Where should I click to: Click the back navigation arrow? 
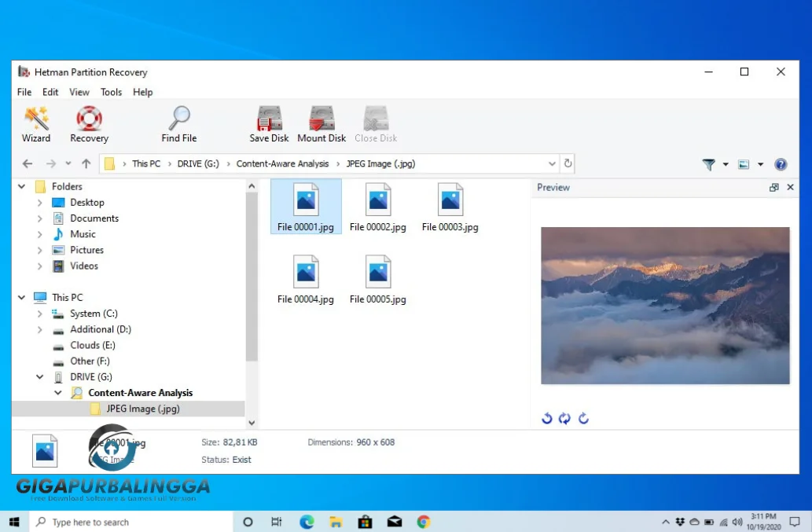[x=28, y=163]
